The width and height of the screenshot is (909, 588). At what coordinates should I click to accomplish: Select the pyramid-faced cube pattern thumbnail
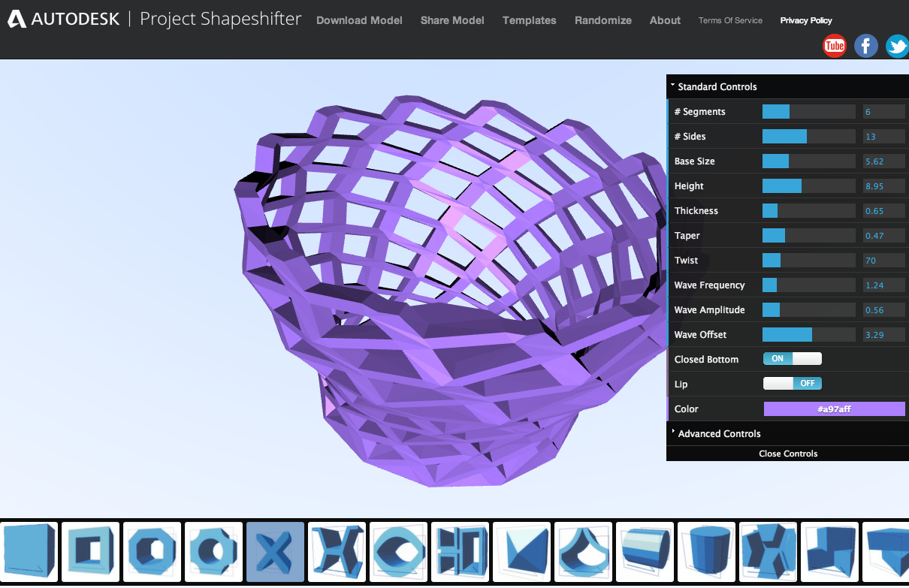pos(521,551)
